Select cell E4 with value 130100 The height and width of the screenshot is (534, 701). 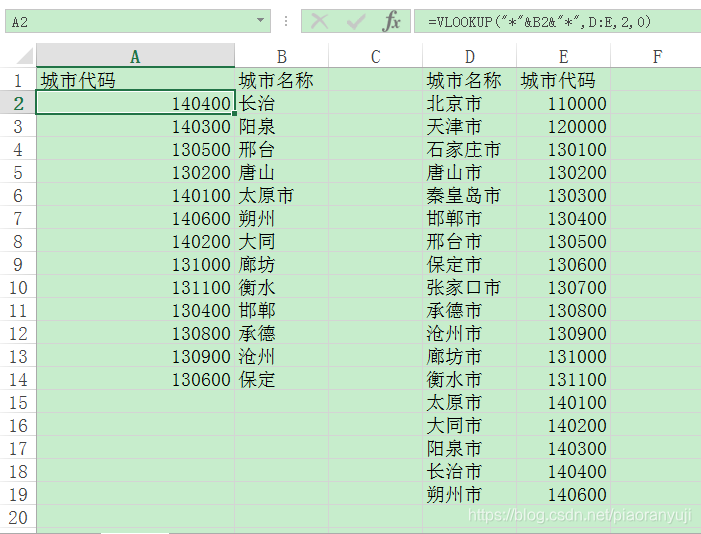[x=563, y=149]
